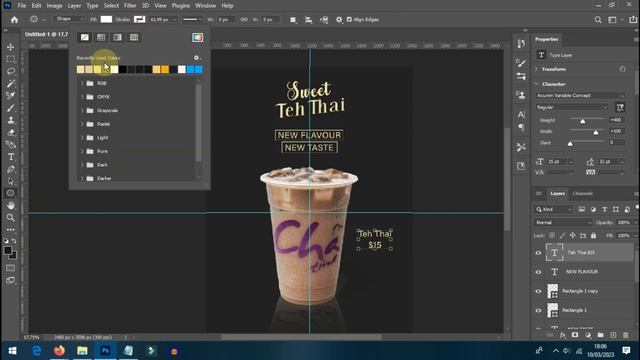Open the File menu
The image size is (640, 360).
click(x=22, y=6)
